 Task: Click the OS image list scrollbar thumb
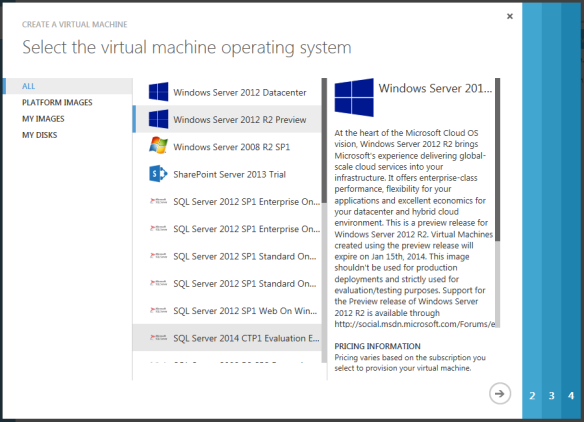[324, 140]
